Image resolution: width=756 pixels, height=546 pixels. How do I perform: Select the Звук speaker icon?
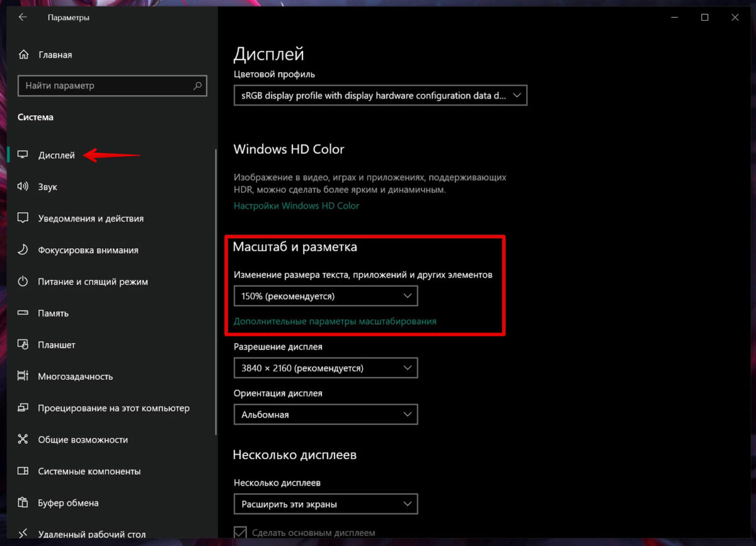(23, 187)
